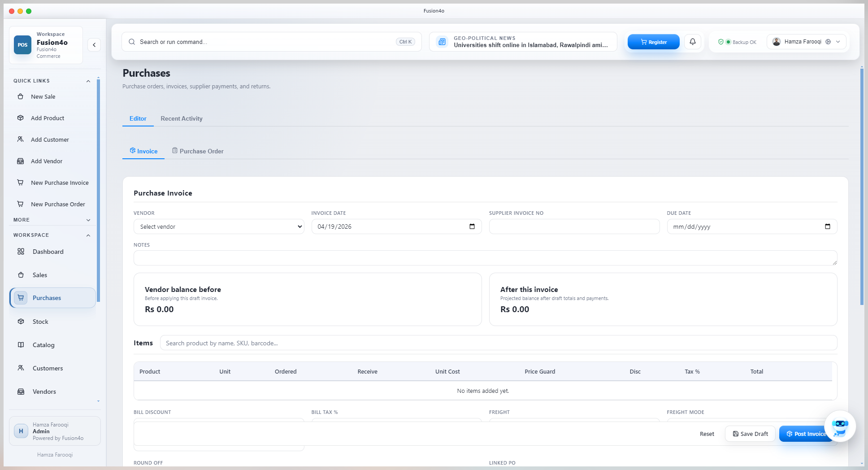Collapse the Workspace section chevron
Viewport: 868px width, 470px height.
pos(88,235)
